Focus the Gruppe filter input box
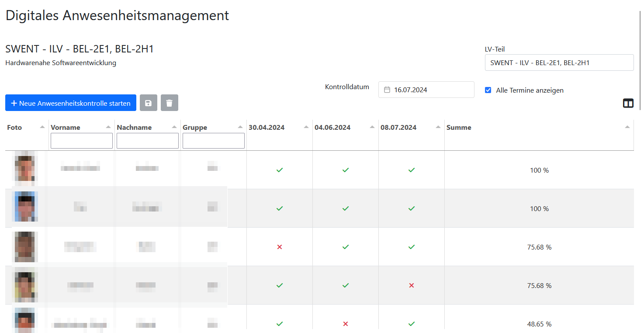This screenshot has width=644, height=333. click(x=213, y=141)
